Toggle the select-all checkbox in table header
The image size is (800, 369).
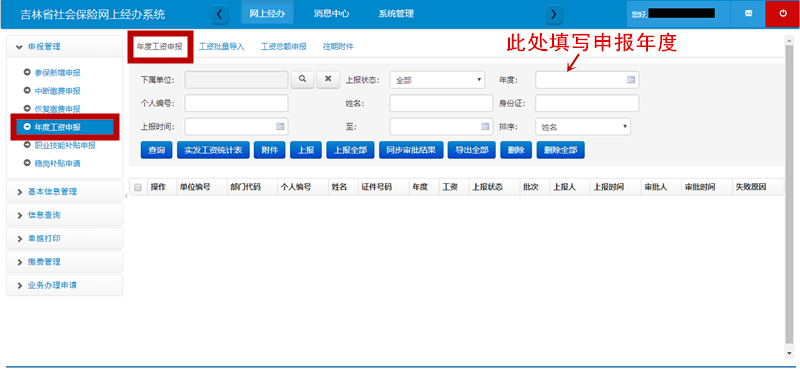pos(137,187)
